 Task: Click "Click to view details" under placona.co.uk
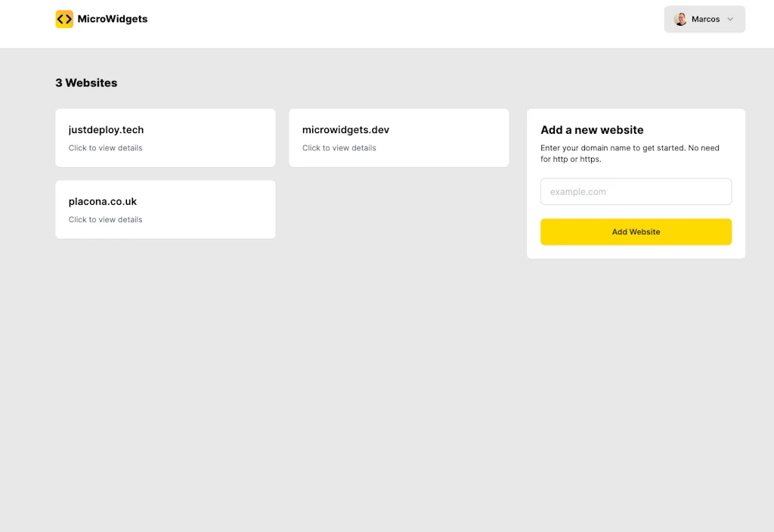105,220
